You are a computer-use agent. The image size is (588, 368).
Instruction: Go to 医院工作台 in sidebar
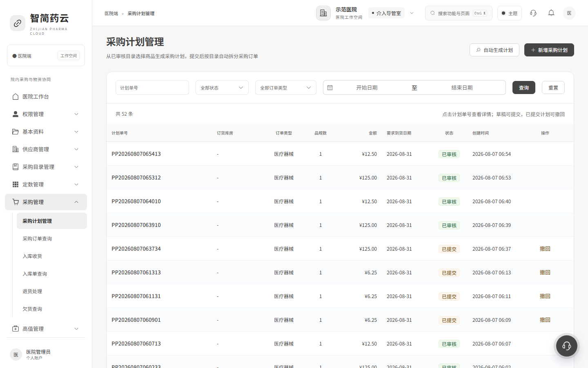coord(46,96)
